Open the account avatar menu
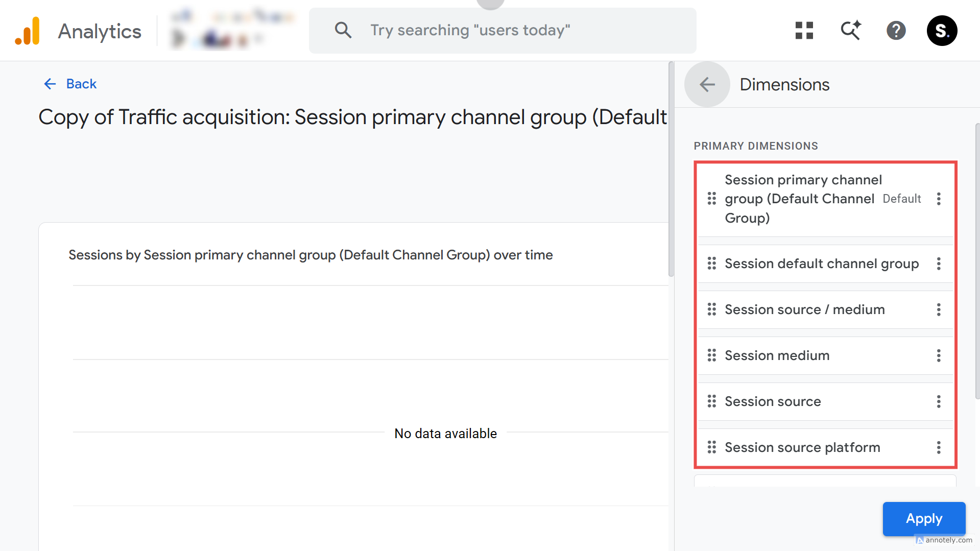 942,31
